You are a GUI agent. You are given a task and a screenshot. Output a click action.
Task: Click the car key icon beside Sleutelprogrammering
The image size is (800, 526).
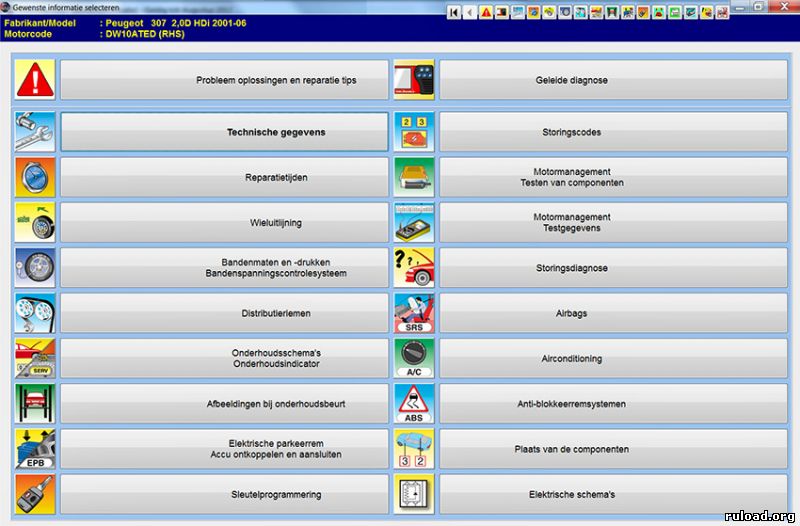[35, 494]
